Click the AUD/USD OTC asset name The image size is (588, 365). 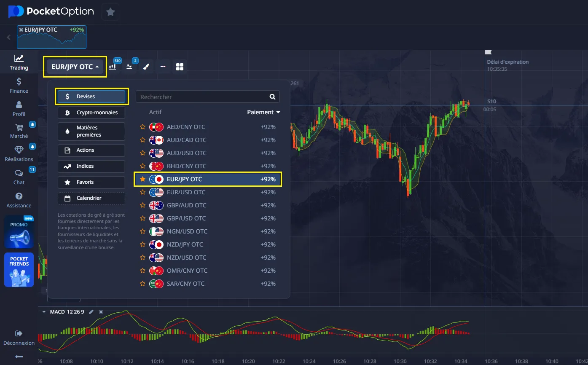[x=187, y=153]
